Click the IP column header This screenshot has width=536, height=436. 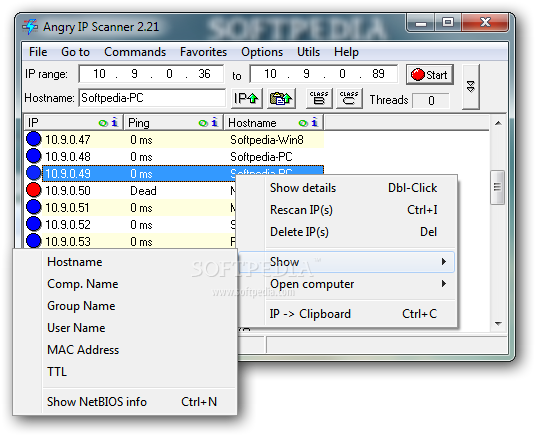point(74,123)
